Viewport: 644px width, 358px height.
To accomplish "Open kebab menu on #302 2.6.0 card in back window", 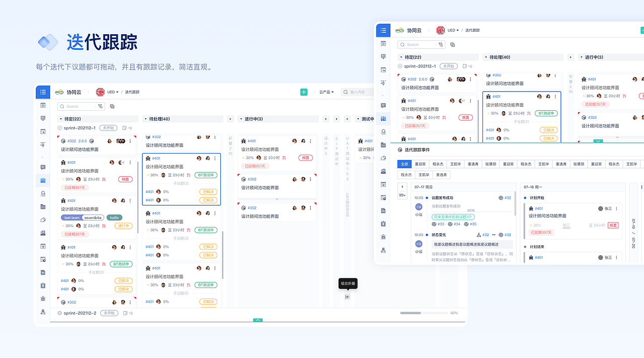I will [x=130, y=141].
